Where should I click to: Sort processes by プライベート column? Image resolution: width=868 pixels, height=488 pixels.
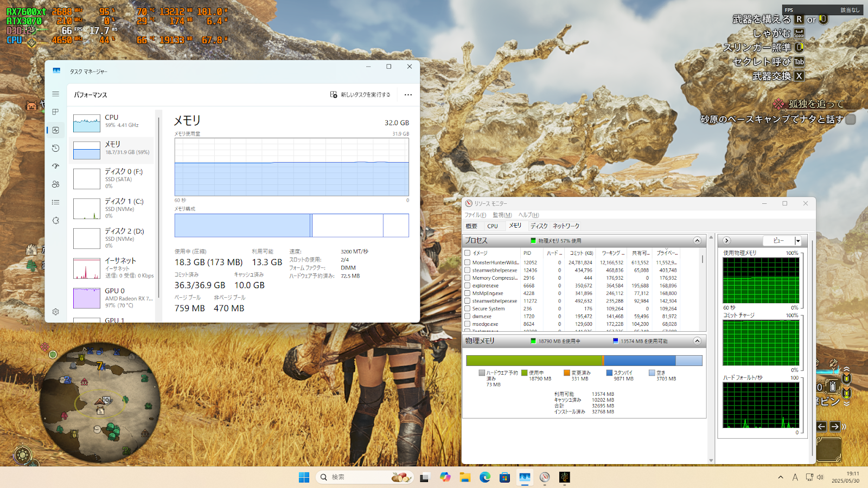click(x=667, y=253)
